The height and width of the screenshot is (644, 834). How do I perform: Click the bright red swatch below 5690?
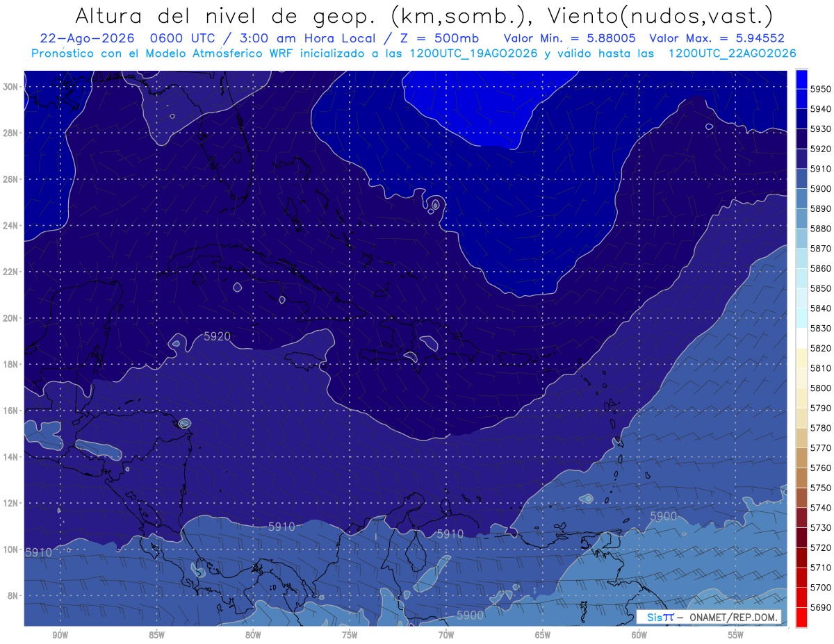point(801,617)
